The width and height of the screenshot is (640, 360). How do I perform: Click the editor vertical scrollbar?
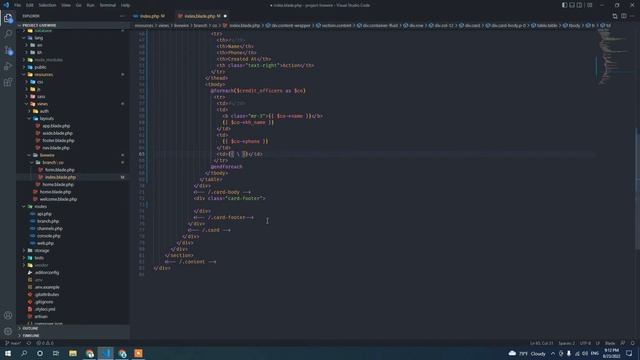(x=637, y=188)
